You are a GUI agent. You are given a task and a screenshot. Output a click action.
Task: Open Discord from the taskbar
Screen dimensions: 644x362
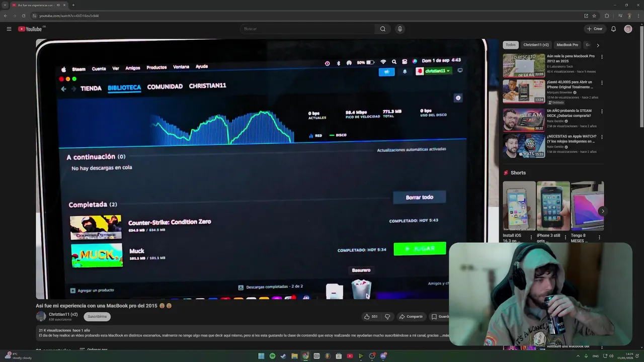click(383, 356)
